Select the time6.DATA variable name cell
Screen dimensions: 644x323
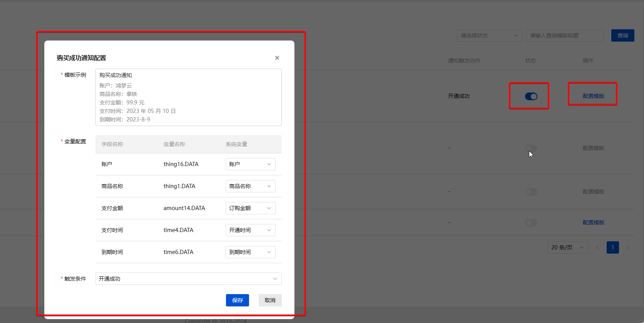coord(179,252)
